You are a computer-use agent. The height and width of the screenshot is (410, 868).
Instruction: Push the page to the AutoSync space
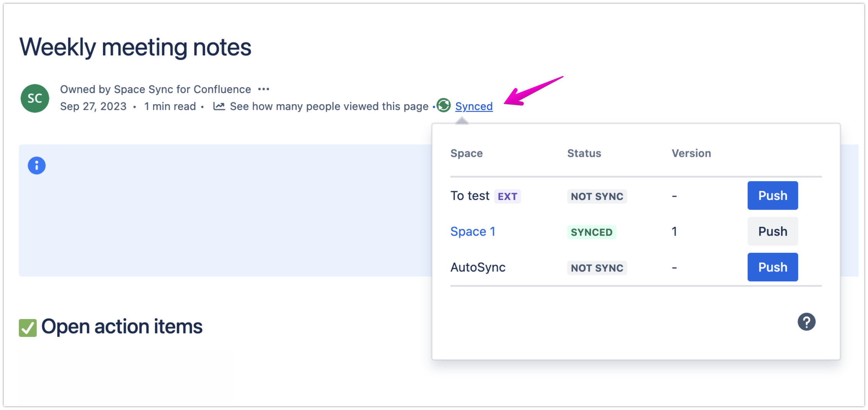click(772, 267)
